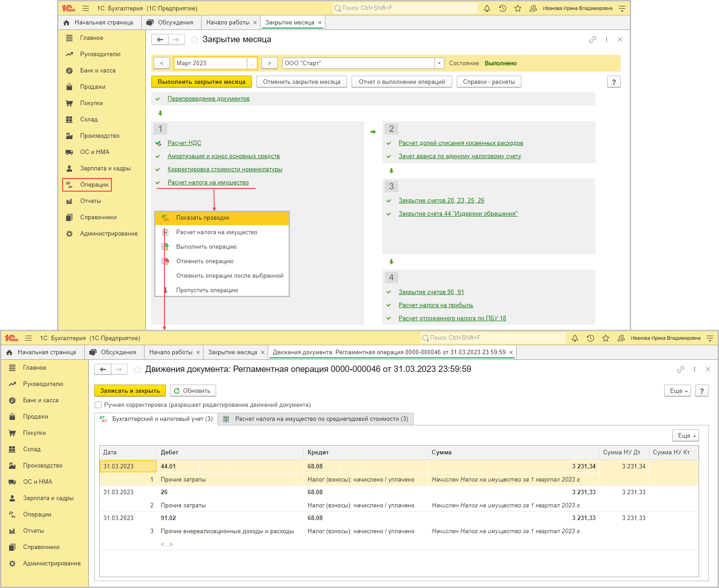This screenshot has height=588, width=719.
Task: Expand top Еще menu on Движения документа
Action: (677, 390)
